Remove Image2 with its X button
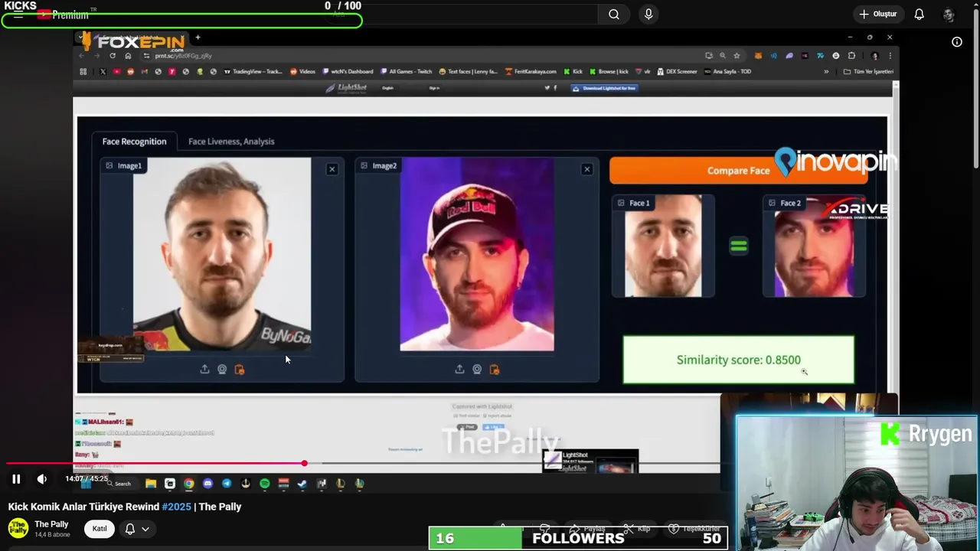This screenshot has width=980, height=551. coord(586,169)
